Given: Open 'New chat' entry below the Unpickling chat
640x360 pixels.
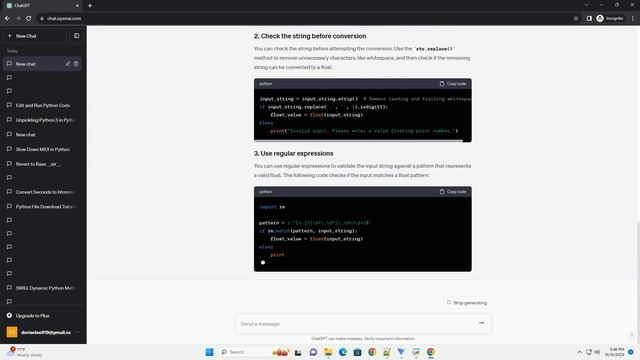Looking at the screenshot, I should pyautogui.click(x=42, y=135).
